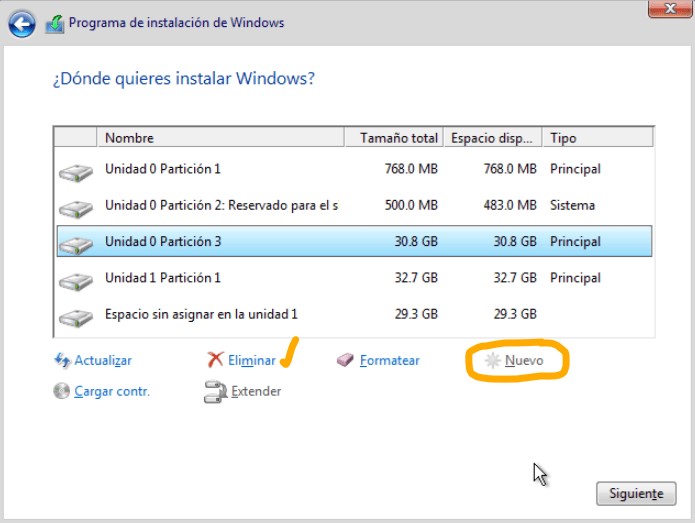The image size is (695, 523).
Task: Select Unidad 0 Partición 2 reserved row
Action: tap(354, 205)
